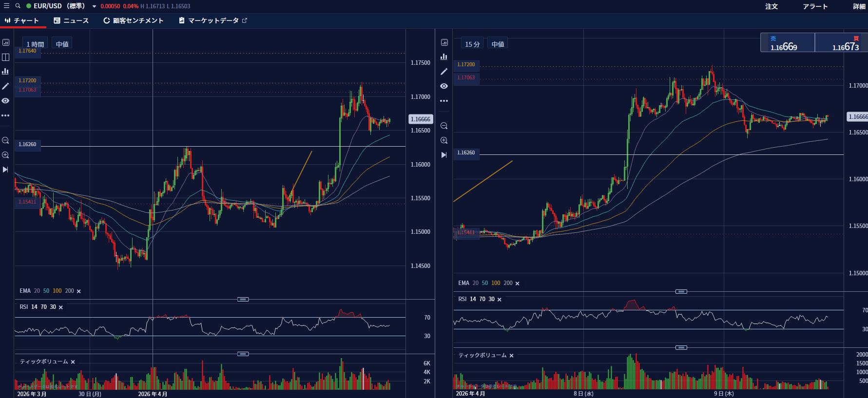This screenshot has height=398, width=868.
Task: Open the hamburger menu at top left
Action: point(6,6)
